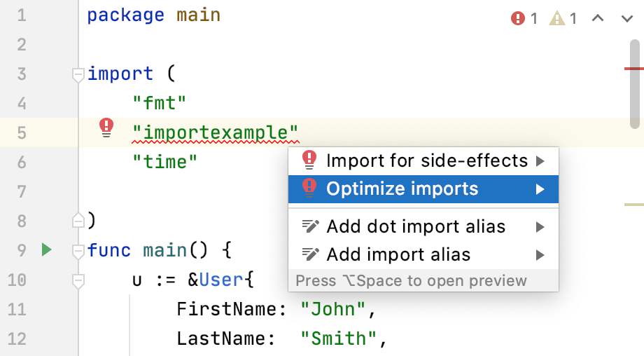The width and height of the screenshot is (644, 356).
Task: Click the red error count indicator icon
Action: [x=518, y=19]
